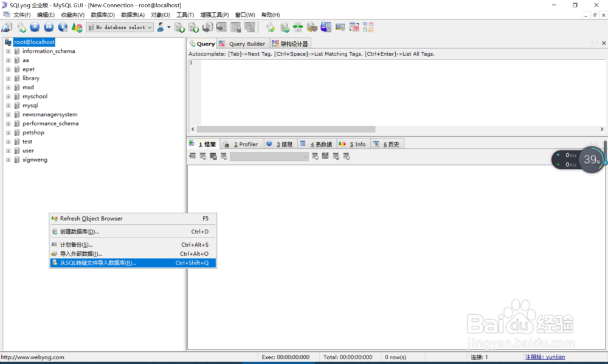608x364 pixels.
Task: Click the mysql database cylinder icon
Action: pyautogui.click(x=16, y=106)
